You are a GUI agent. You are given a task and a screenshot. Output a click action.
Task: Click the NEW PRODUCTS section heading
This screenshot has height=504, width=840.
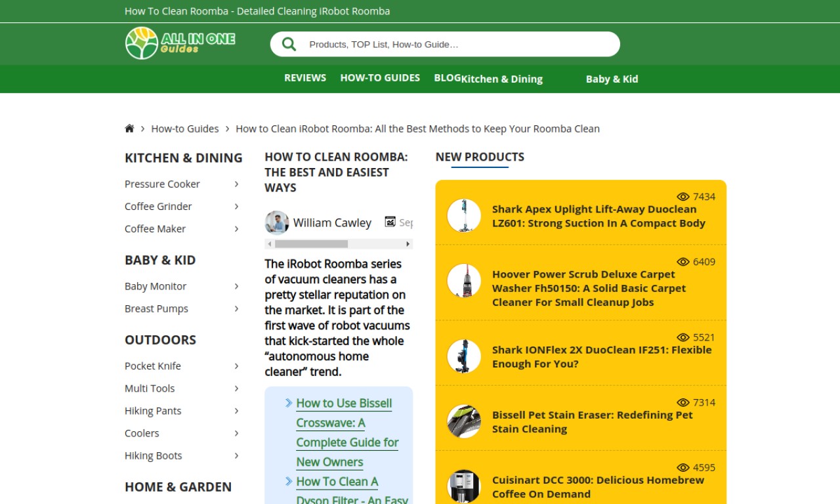pyautogui.click(x=480, y=157)
